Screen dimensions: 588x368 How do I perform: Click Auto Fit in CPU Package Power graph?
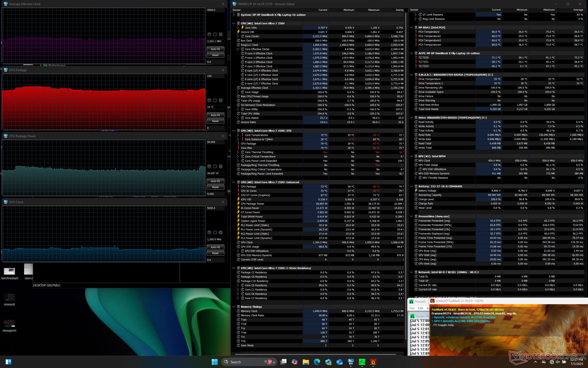pos(215,181)
